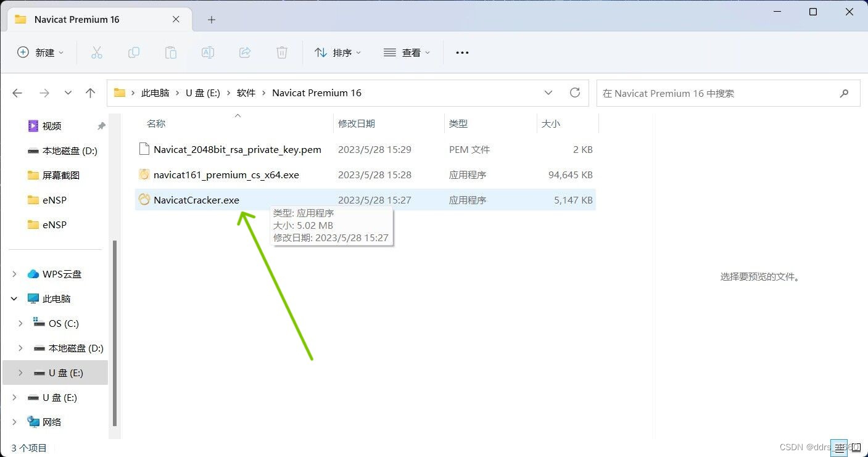Click U 盘 (E:) in the breadcrumb

[x=203, y=93]
